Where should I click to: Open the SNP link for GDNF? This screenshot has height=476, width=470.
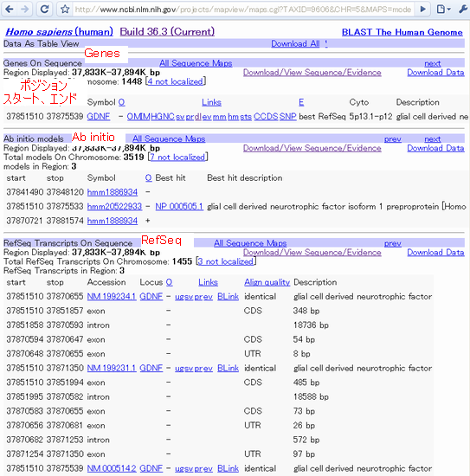pos(287,117)
